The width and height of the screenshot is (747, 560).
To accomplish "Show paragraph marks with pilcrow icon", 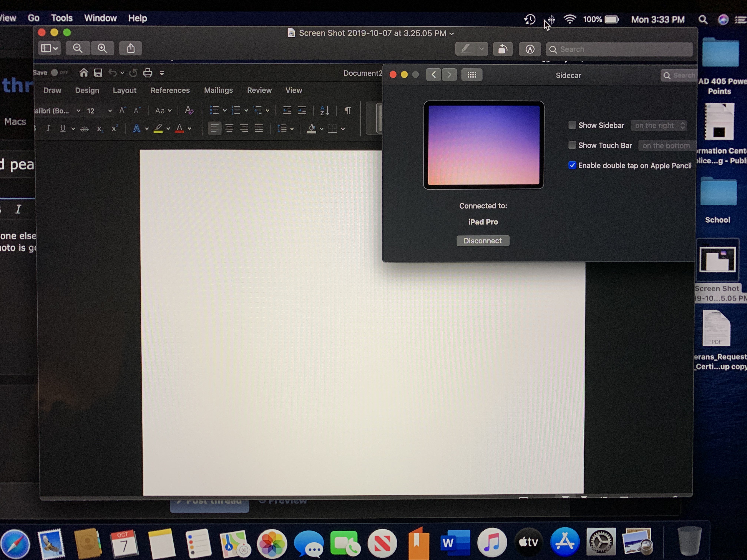I will tap(348, 110).
